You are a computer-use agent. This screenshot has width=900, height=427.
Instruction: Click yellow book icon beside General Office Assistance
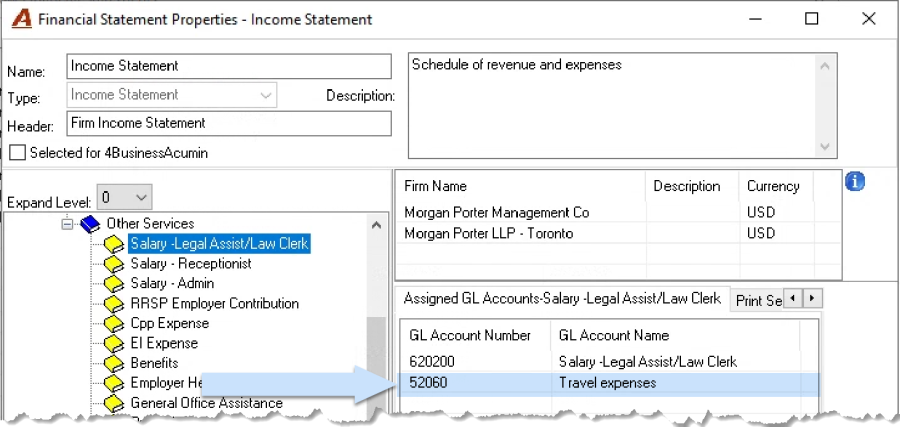click(114, 403)
